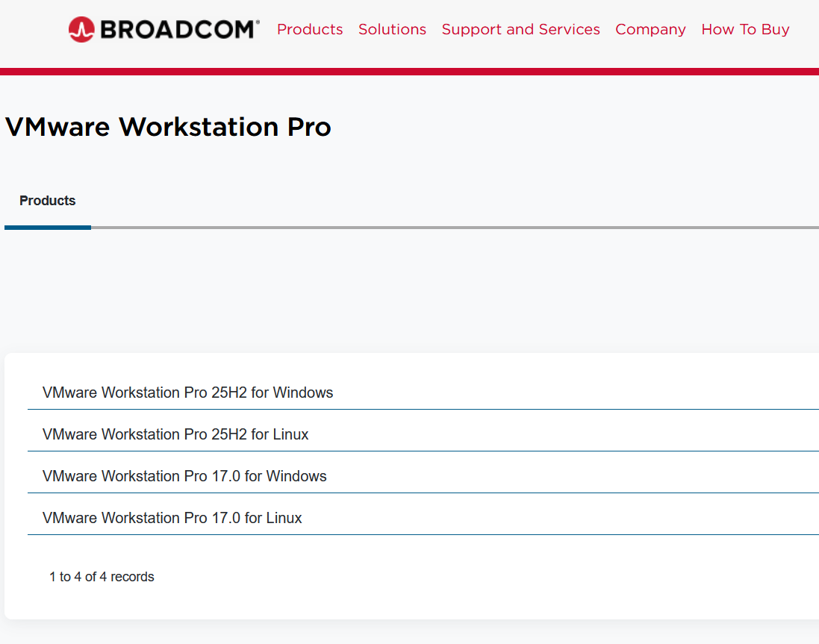Expand VMware Workstation Pro 17.0 for Windows

(184, 476)
